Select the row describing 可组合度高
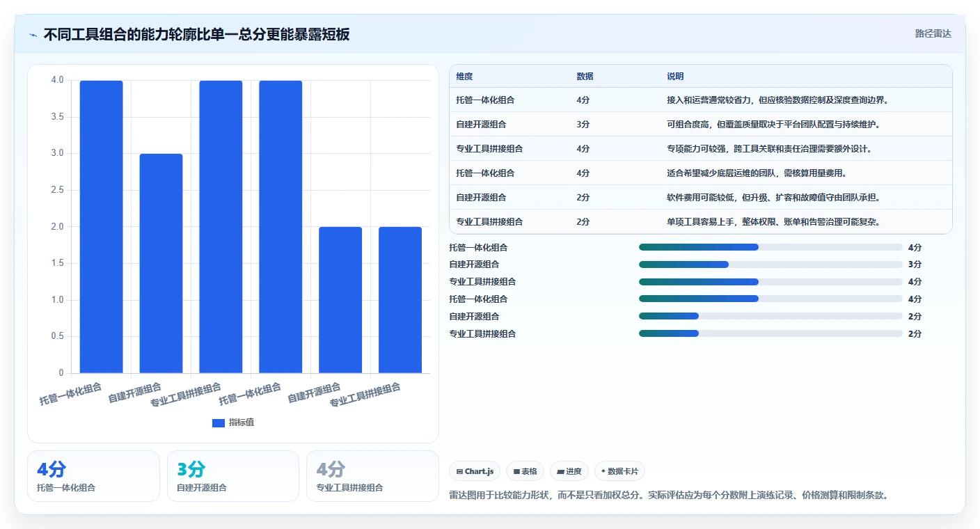The image size is (980, 529). pyautogui.click(x=700, y=125)
